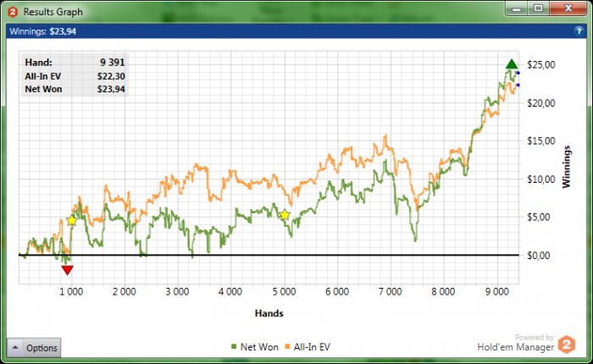
Task: Click the $10,00 axis label
Action: click(541, 179)
